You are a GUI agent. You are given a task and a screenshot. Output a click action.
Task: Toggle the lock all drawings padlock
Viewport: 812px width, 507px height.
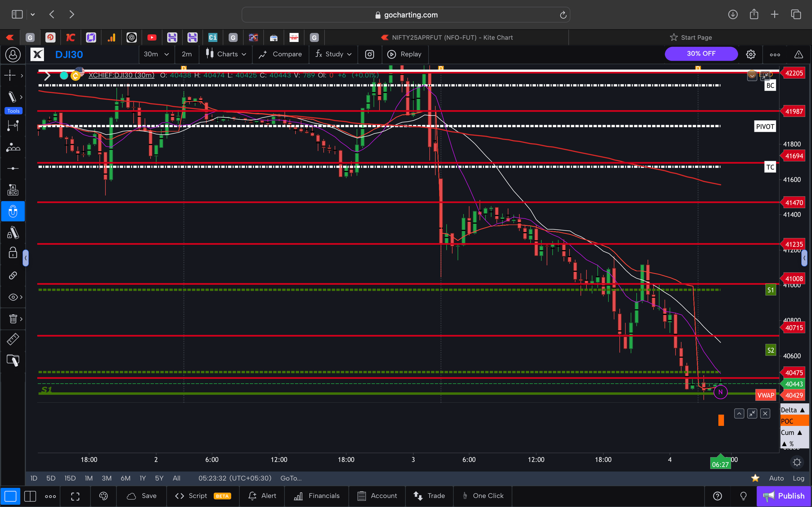coord(12,253)
